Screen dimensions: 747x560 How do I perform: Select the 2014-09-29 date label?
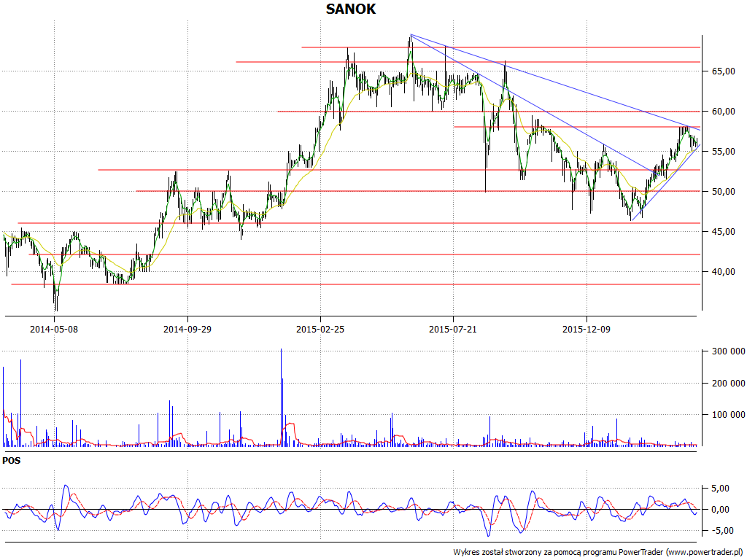[187, 329]
